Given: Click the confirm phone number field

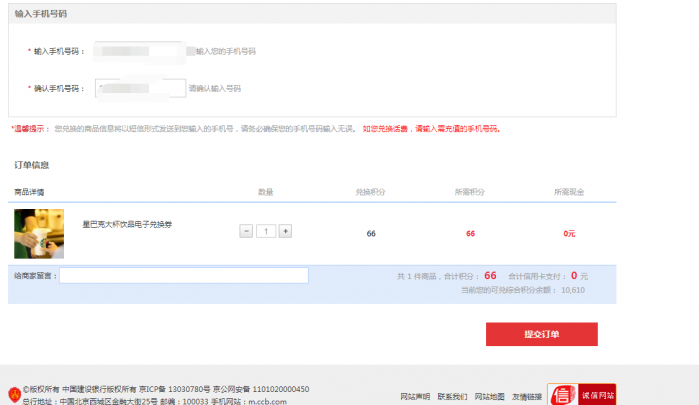Looking at the screenshot, I should 140,88.
